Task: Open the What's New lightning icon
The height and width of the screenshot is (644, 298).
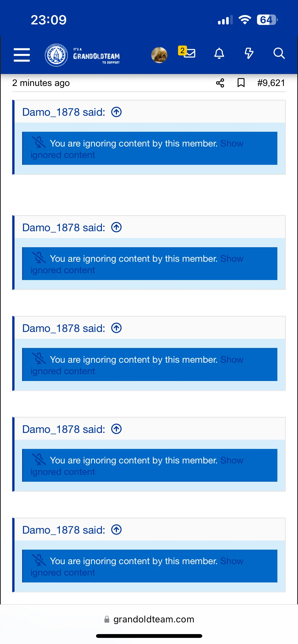Action: pos(249,53)
